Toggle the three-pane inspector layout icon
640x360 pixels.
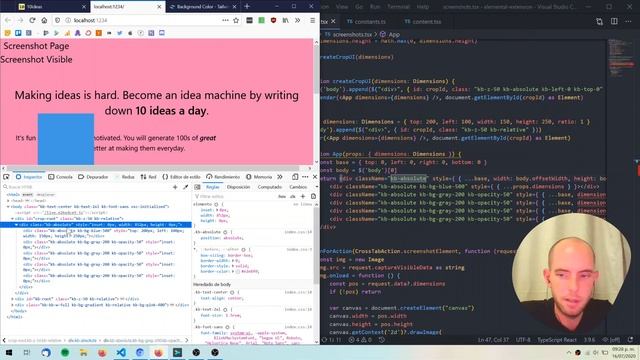click(x=197, y=187)
